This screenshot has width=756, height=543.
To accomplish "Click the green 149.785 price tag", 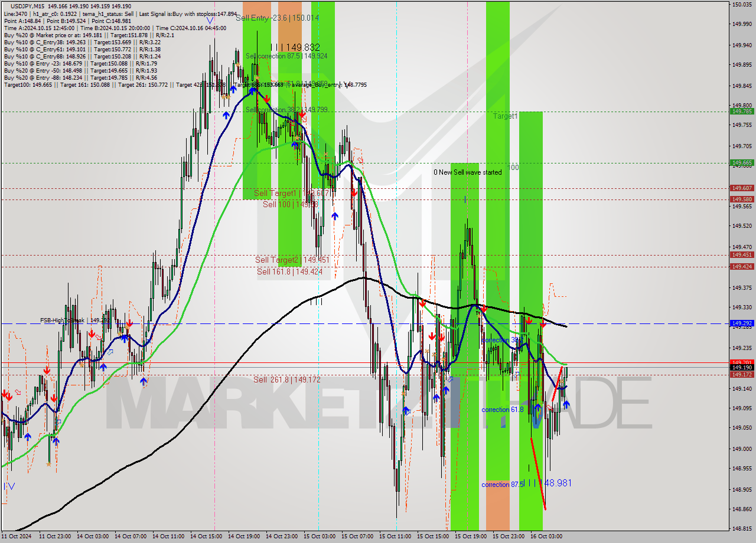I will point(742,111).
